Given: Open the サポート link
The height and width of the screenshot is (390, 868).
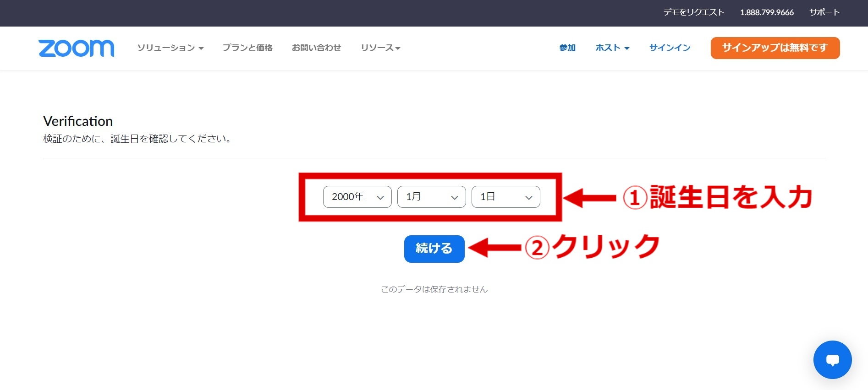Looking at the screenshot, I should click(x=824, y=12).
